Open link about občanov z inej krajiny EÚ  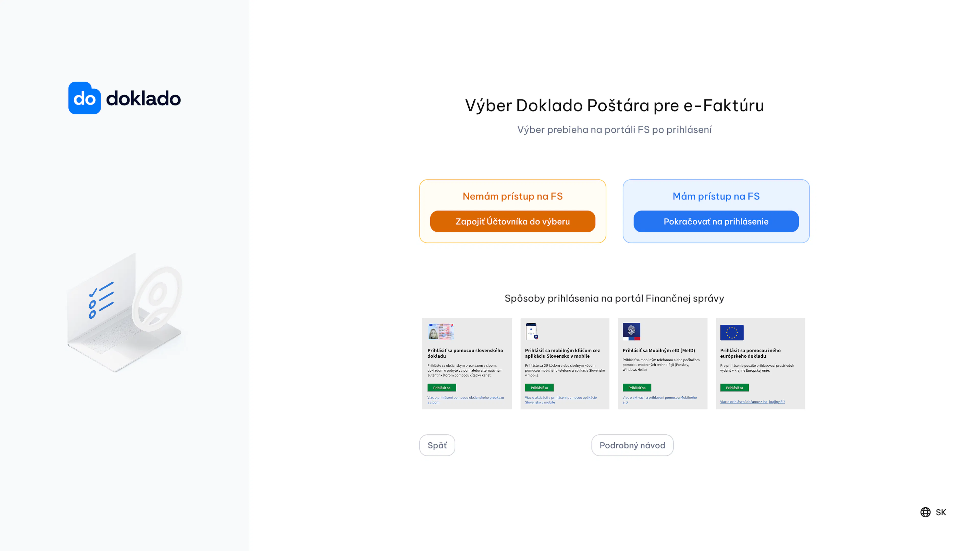753,402
